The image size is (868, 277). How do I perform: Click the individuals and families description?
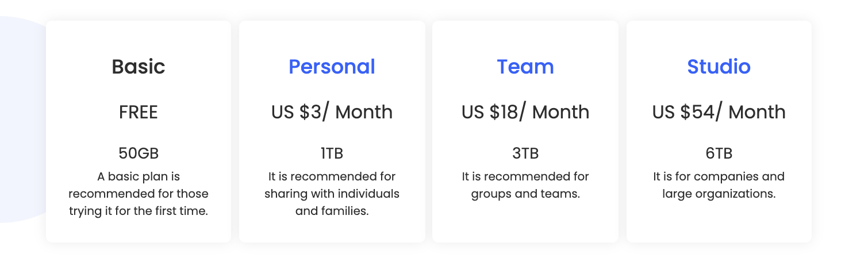pyautogui.click(x=332, y=194)
